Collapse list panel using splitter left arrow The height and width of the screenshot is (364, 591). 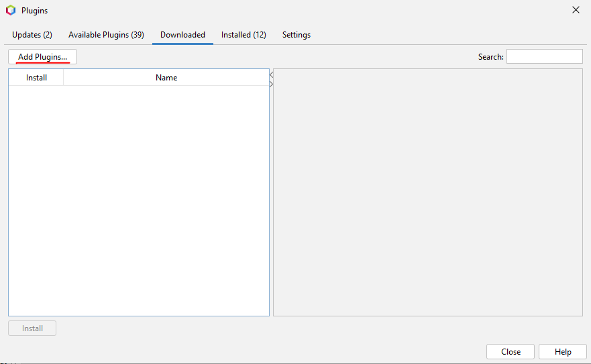click(271, 76)
